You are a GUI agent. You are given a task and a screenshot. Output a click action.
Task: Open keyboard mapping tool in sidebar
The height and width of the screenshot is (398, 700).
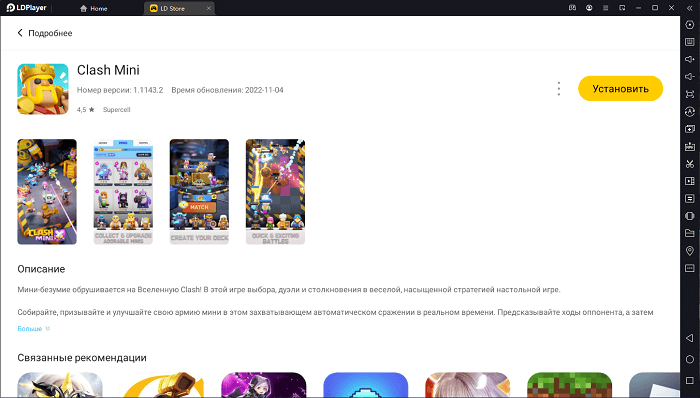[x=690, y=42]
